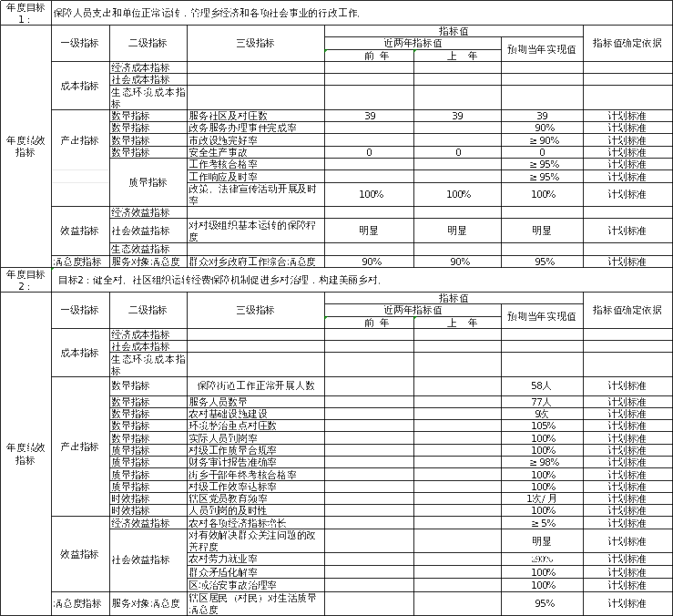
Task: Select the 年度目标1 label cell
Action: pyautogui.click(x=23, y=13)
